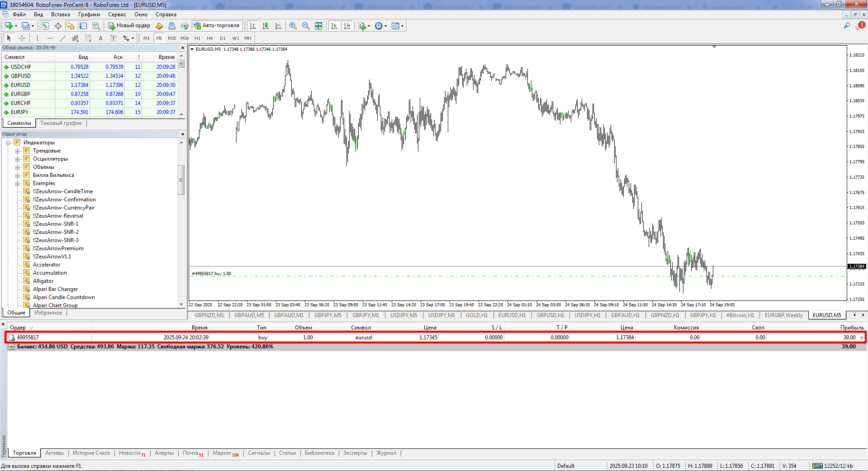Viewport: 868px width, 471px height.
Task: Open the Файл menu
Action: click(x=19, y=14)
